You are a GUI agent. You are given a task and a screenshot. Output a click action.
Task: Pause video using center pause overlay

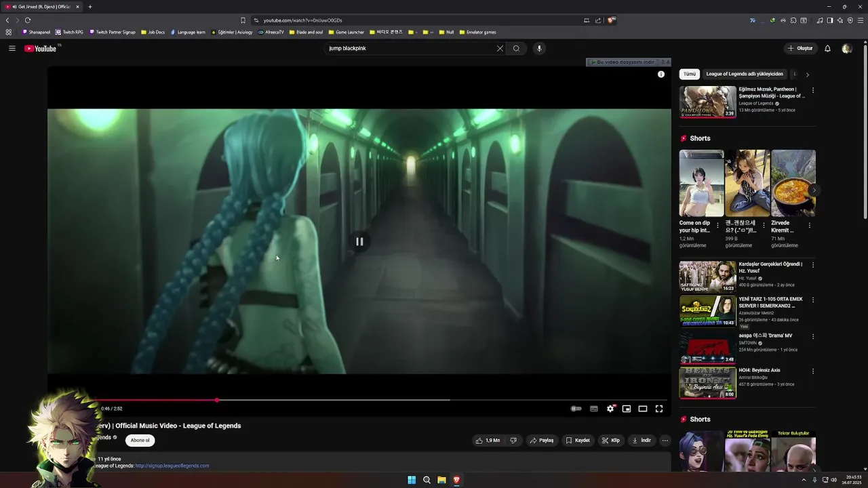point(359,241)
